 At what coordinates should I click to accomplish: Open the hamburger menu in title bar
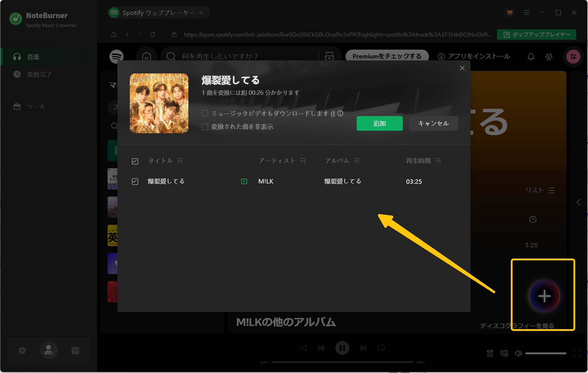tap(527, 12)
